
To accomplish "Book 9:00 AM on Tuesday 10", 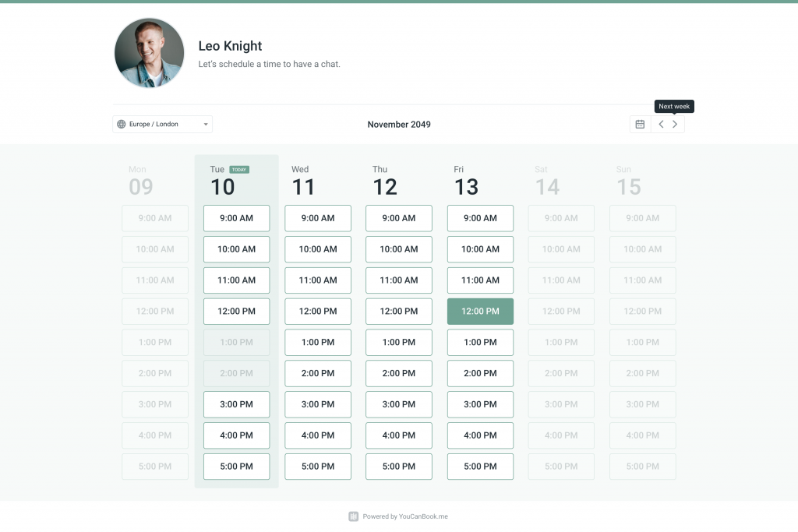I will [236, 218].
